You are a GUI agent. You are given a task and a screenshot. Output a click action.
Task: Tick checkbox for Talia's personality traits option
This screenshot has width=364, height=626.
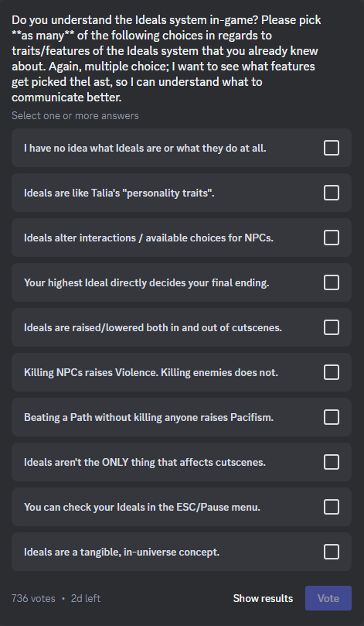point(332,193)
